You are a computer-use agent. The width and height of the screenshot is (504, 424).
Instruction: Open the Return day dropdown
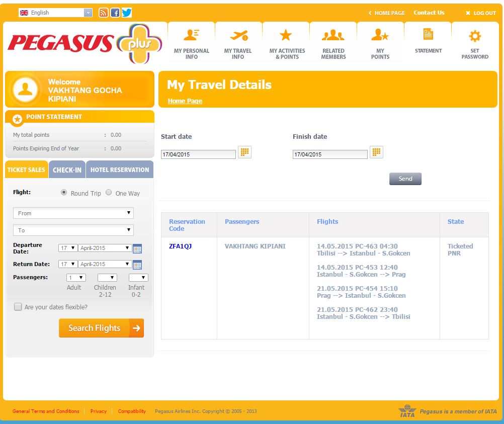[x=68, y=264]
